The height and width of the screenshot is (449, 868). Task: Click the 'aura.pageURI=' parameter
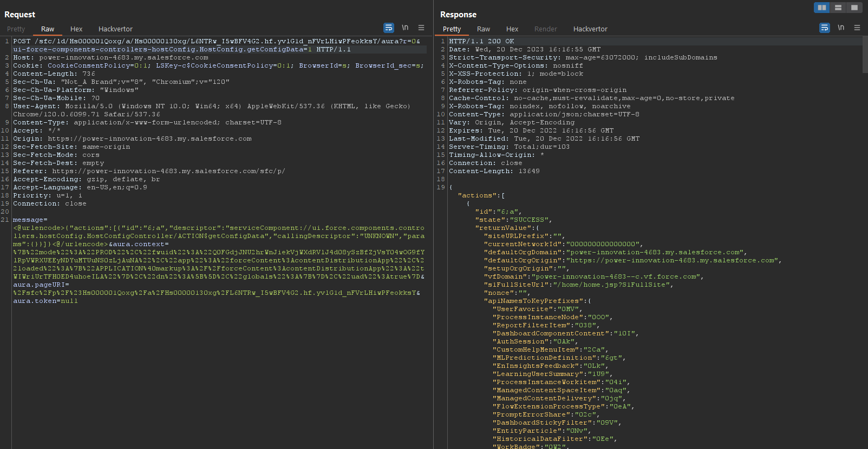click(41, 285)
